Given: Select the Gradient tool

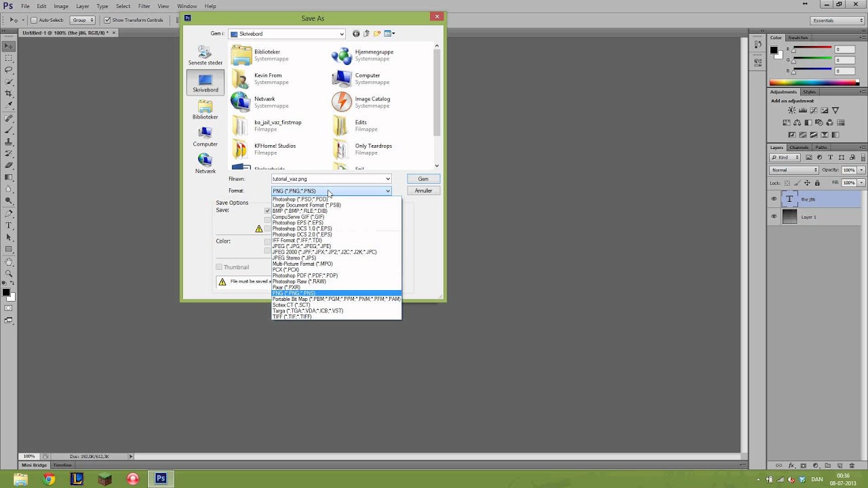Looking at the screenshot, I should (x=8, y=178).
